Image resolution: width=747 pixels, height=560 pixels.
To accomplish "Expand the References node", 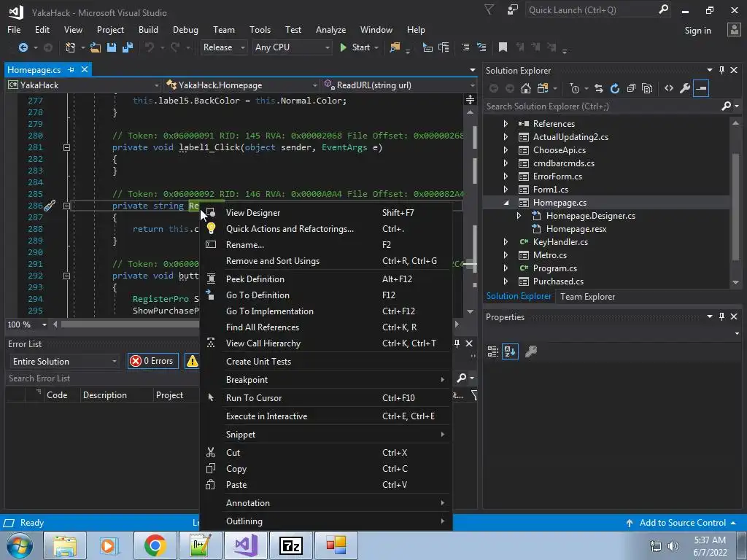I will 506,124.
